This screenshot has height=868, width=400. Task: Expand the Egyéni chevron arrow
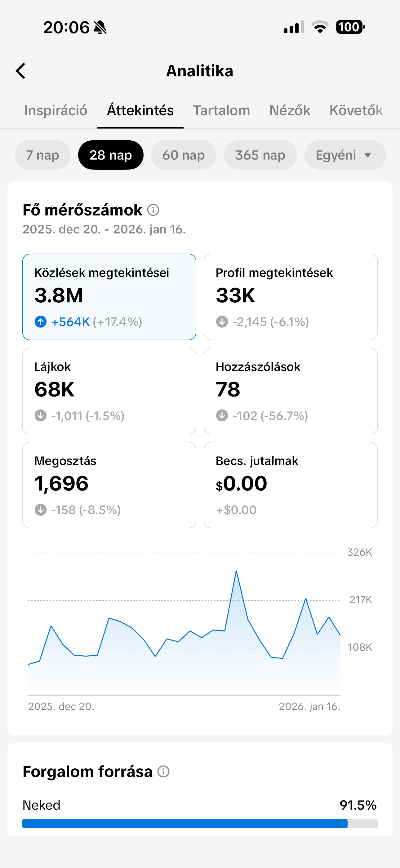pyautogui.click(x=368, y=155)
